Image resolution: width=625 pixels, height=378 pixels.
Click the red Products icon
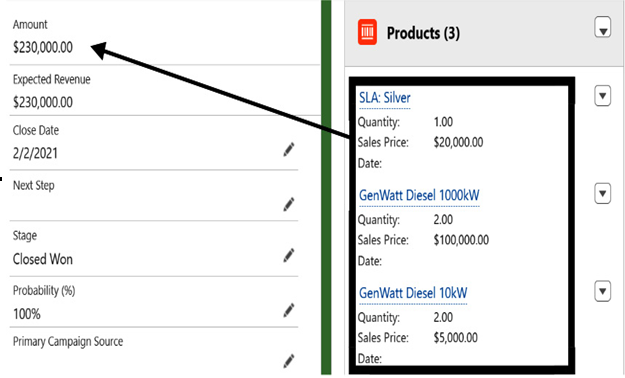[x=367, y=32]
